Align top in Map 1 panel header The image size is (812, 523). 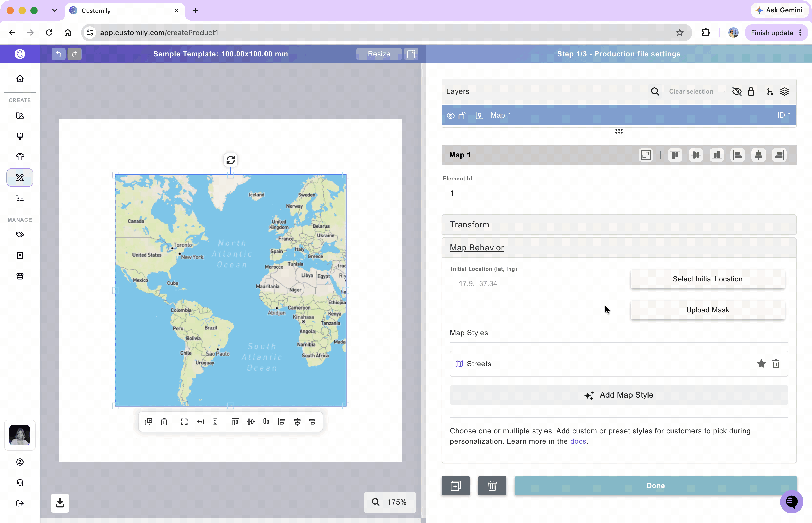coord(675,155)
